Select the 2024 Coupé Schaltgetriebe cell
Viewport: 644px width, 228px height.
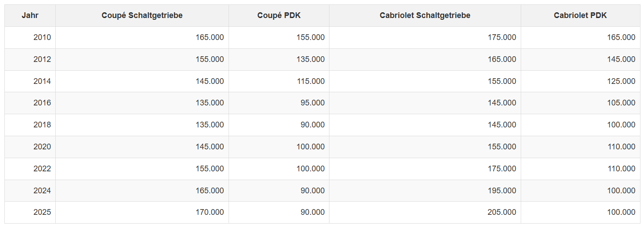click(210, 191)
